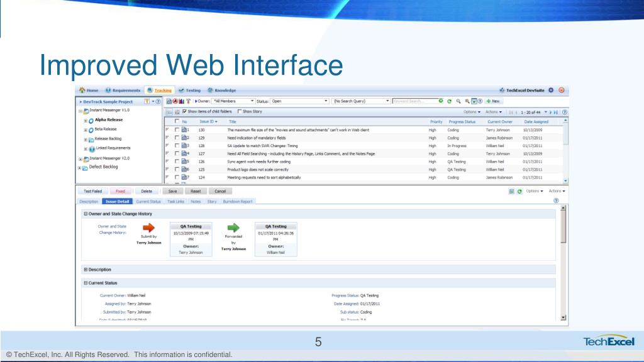Jump to last page of issue list
Image resolution: width=644 pixels, height=362 pixels.
click(556, 112)
